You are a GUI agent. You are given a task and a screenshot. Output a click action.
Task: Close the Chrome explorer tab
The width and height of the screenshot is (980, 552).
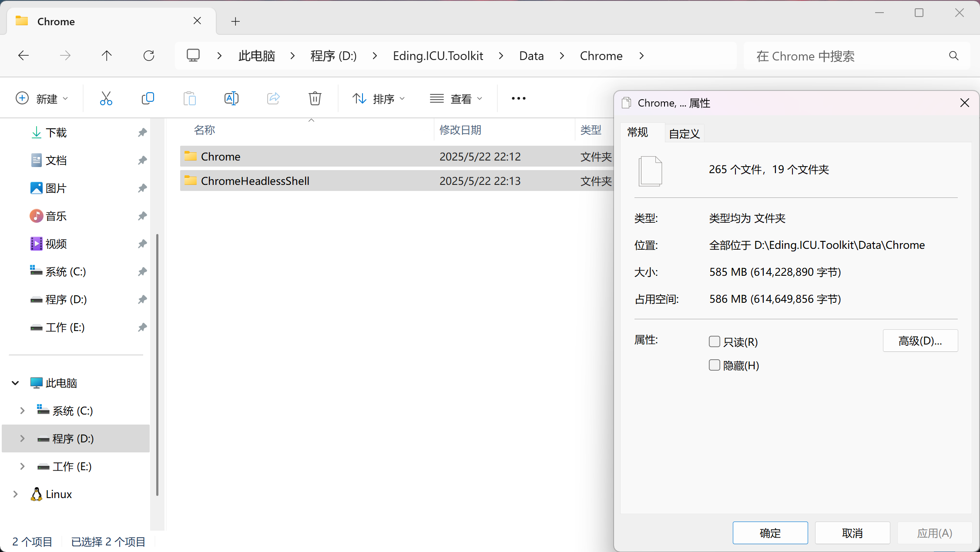pyautogui.click(x=197, y=21)
